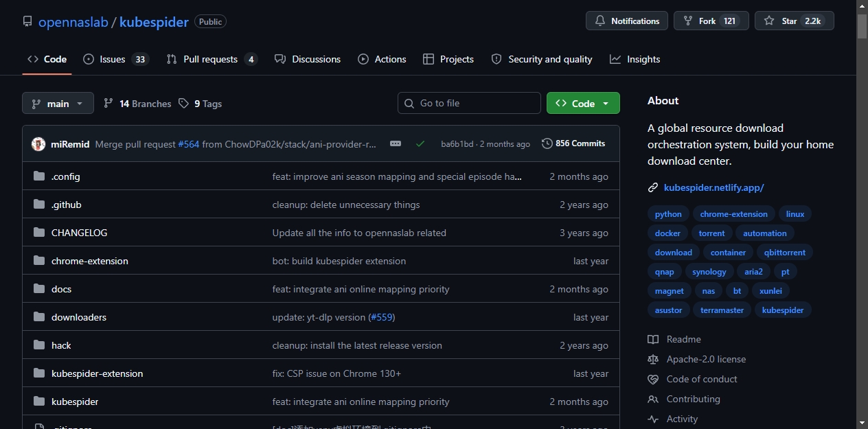The height and width of the screenshot is (429, 868).
Task: Click the book icon beside Readme
Action: [x=653, y=339]
